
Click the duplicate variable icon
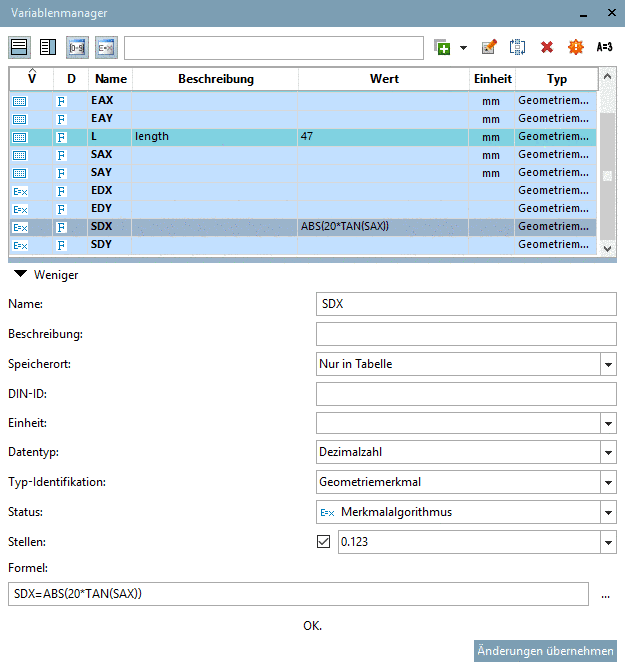(x=517, y=47)
